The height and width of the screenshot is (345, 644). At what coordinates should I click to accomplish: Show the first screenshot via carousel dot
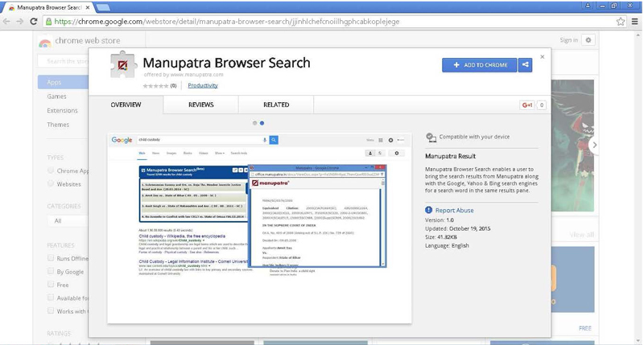(254, 123)
